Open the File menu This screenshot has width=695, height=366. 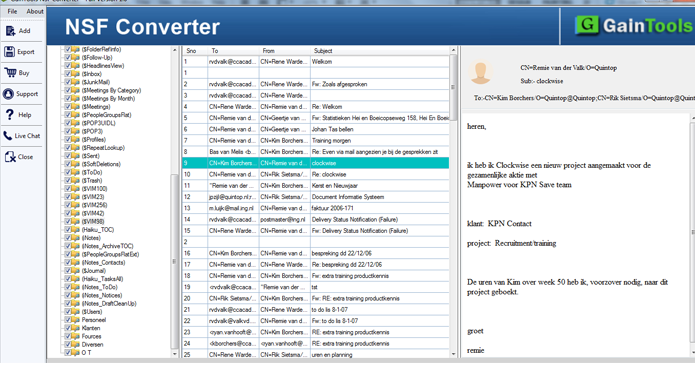click(x=12, y=11)
